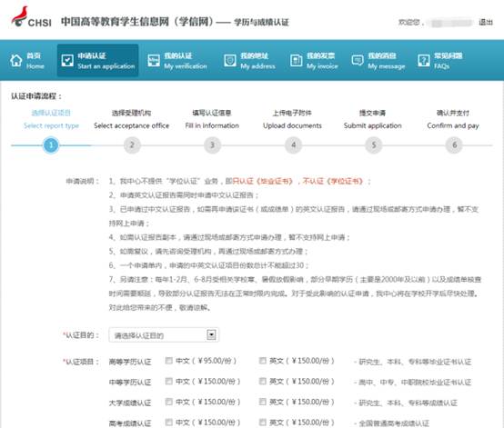Click the Start an application checkmark icon
This screenshot has width=504, height=428.
(x=67, y=60)
